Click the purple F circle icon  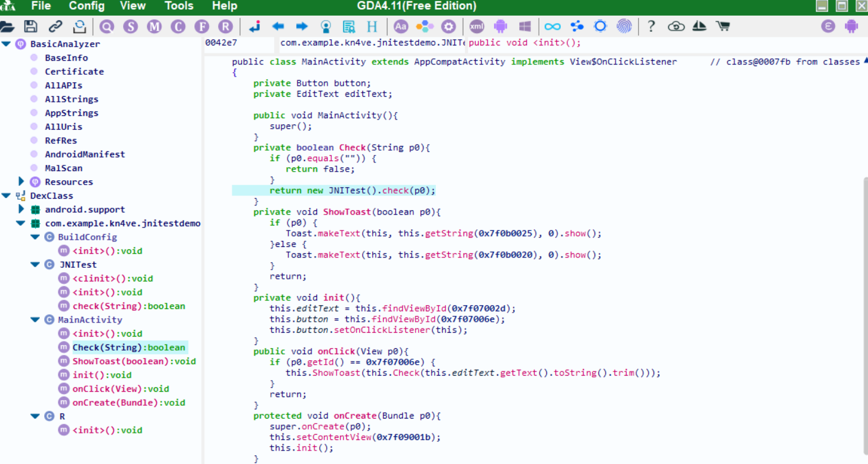(202, 26)
